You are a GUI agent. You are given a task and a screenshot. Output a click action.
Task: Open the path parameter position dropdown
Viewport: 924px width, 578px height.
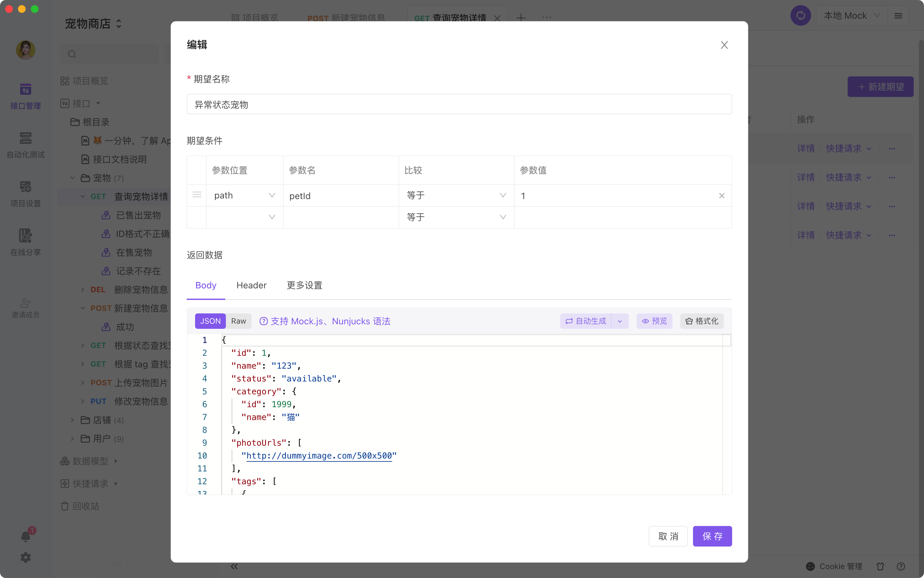(x=244, y=195)
